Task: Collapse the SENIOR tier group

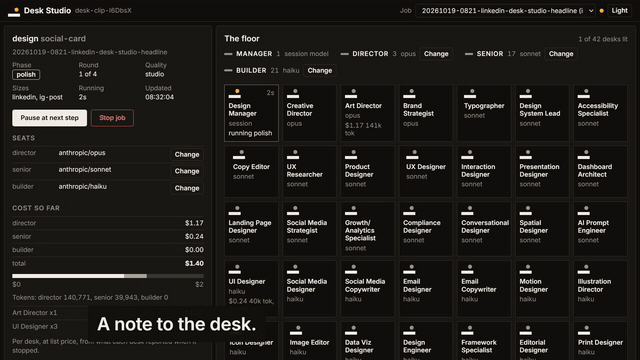Action: click(469, 54)
